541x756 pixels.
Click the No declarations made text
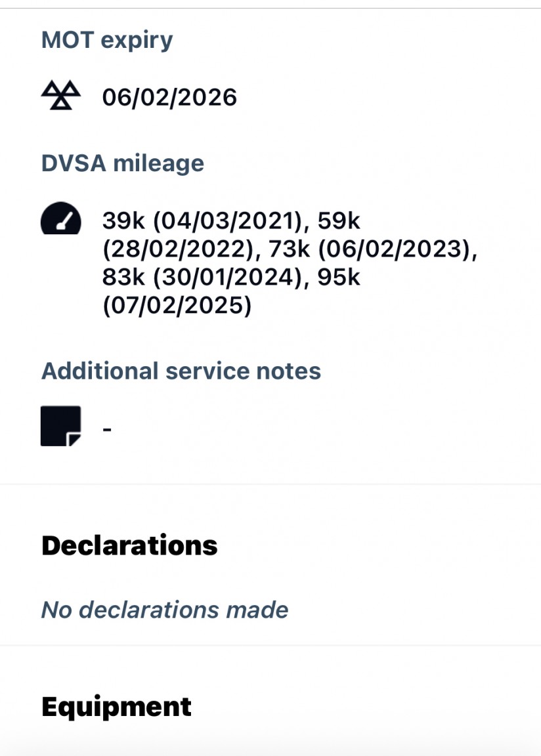pyautogui.click(x=165, y=610)
